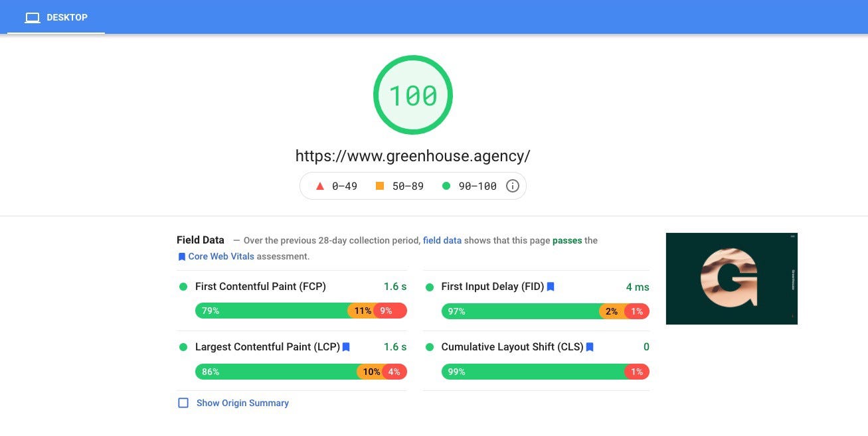Click the green status dot beside LCP
868x436 pixels.
(183, 347)
